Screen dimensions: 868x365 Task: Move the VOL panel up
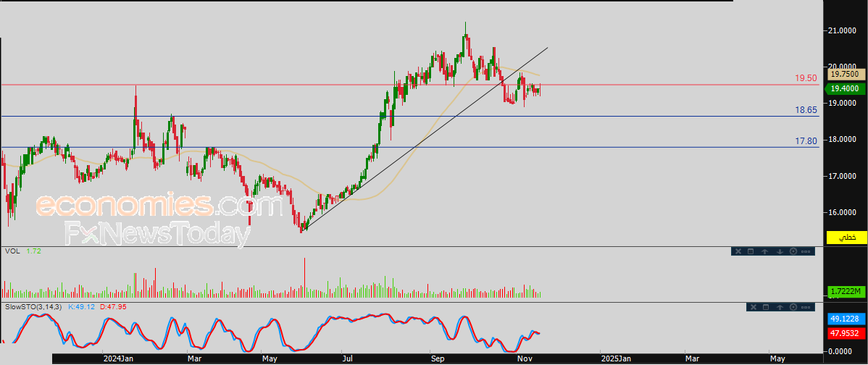(764, 251)
